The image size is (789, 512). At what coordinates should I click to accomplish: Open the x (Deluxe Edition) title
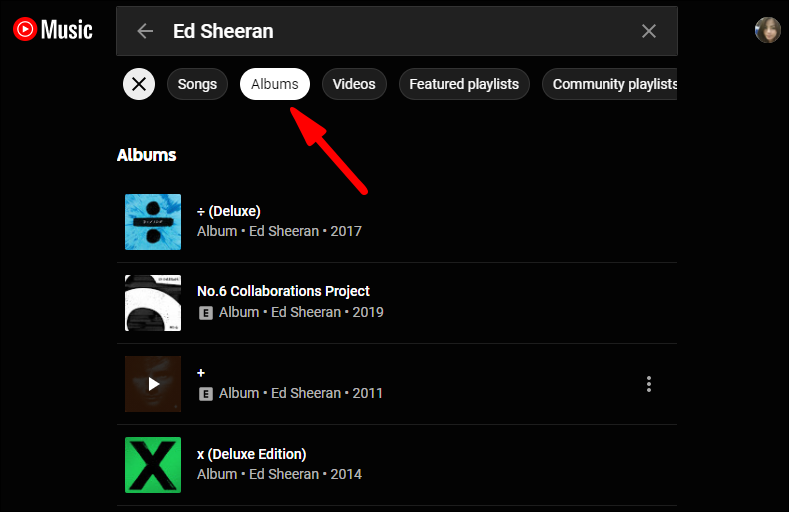251,454
